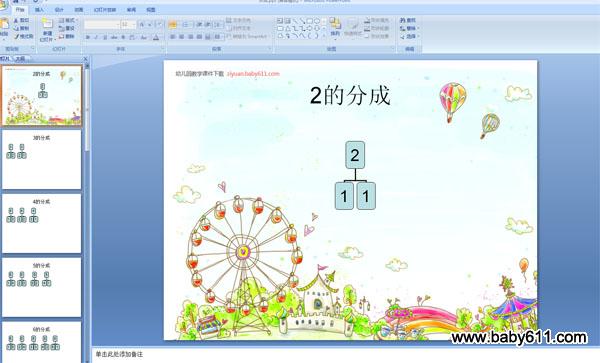Select the rectangle shape in shapes gallery
The image size is (600, 363).
310,21
